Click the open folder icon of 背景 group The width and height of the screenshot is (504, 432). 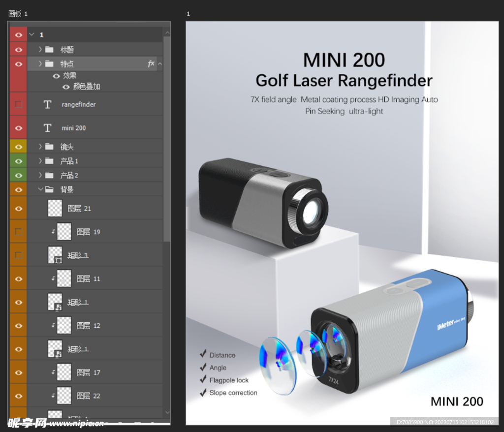[x=49, y=189]
